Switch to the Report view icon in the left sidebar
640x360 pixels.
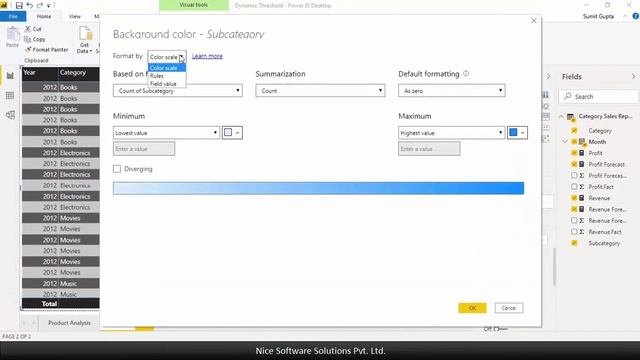(x=10, y=76)
